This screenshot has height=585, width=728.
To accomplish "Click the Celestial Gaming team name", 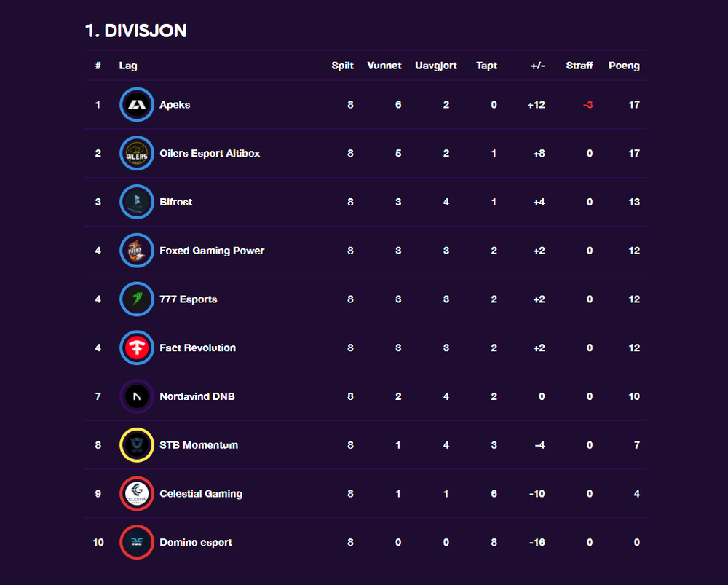I will [x=201, y=494].
